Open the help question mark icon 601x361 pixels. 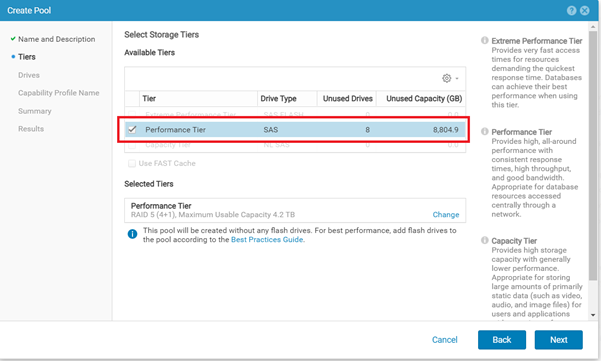click(x=571, y=10)
